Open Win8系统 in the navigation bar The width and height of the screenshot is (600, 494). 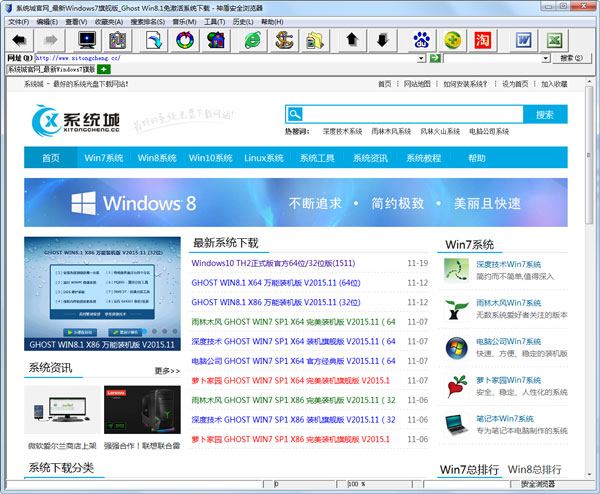[x=157, y=158]
